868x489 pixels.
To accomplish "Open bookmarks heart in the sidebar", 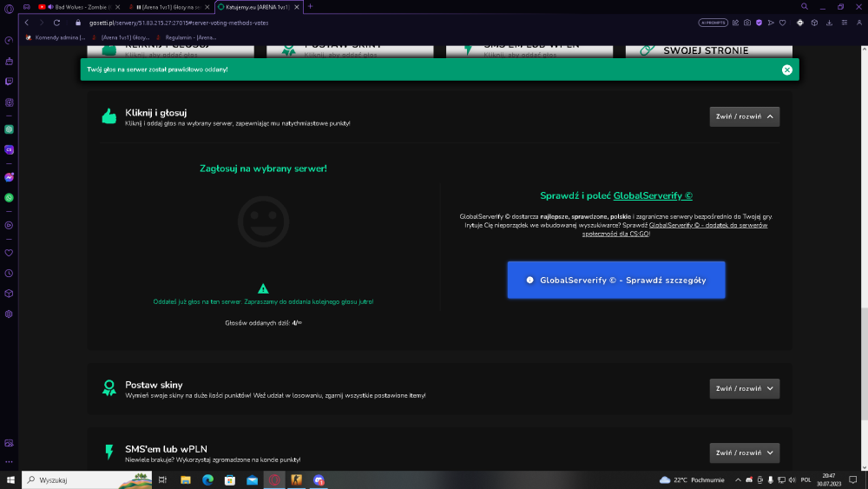I will tap(9, 253).
